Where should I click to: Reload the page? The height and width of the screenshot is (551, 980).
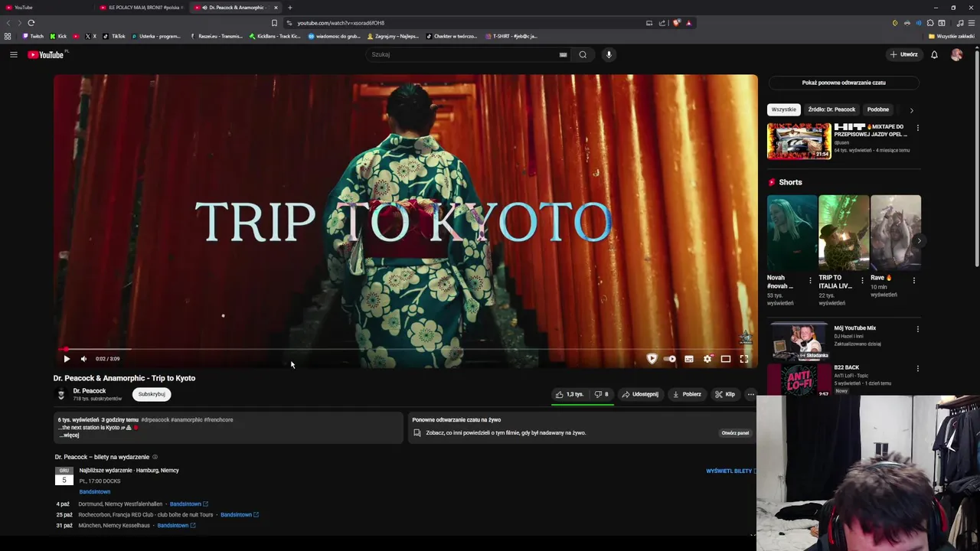31,23
